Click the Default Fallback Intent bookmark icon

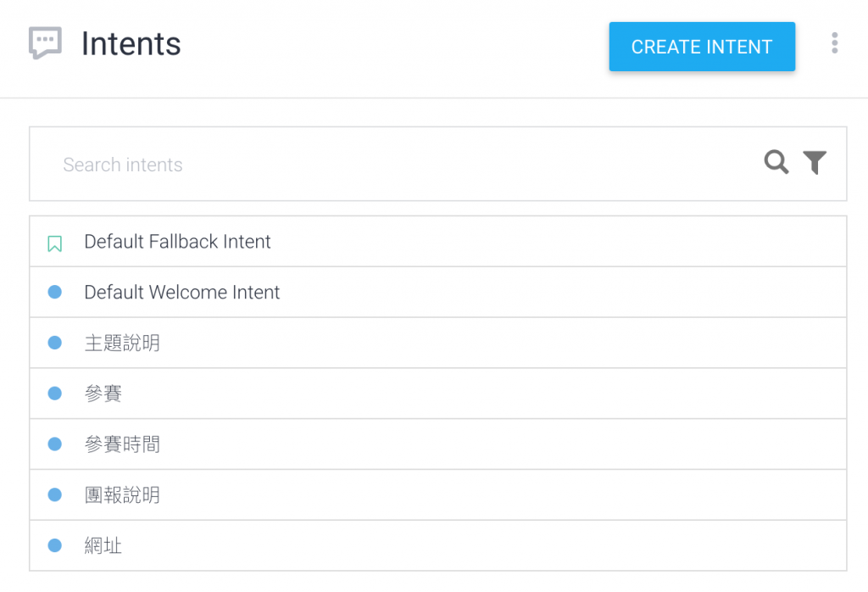click(55, 243)
